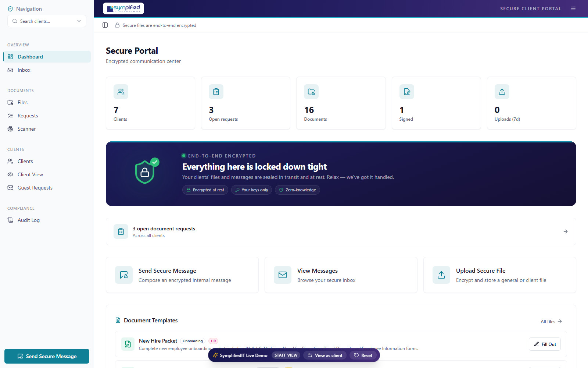
Task: Open Dashboard in sidebar
Action: [x=47, y=57]
